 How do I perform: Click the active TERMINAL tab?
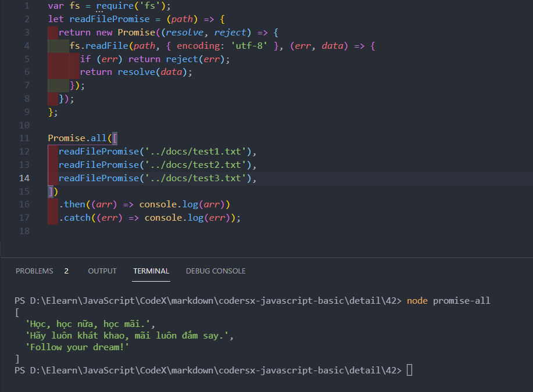coord(151,271)
